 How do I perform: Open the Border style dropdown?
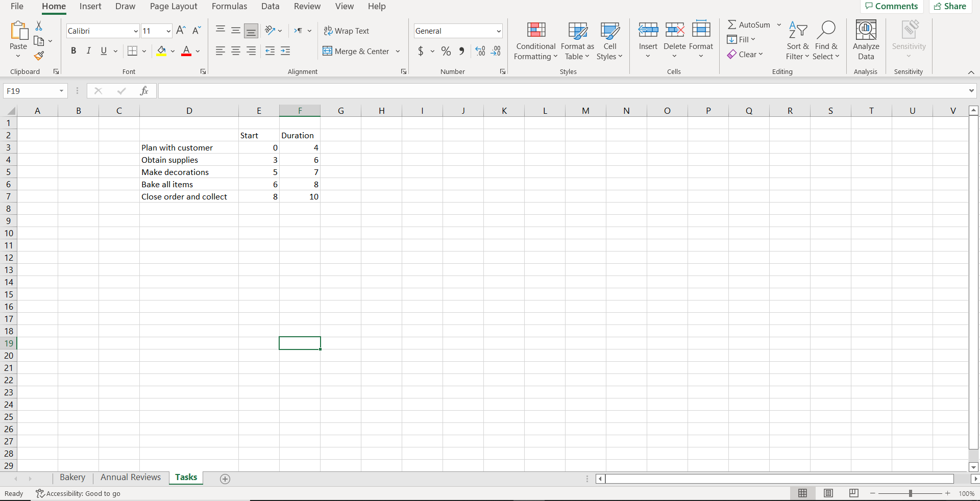point(144,51)
